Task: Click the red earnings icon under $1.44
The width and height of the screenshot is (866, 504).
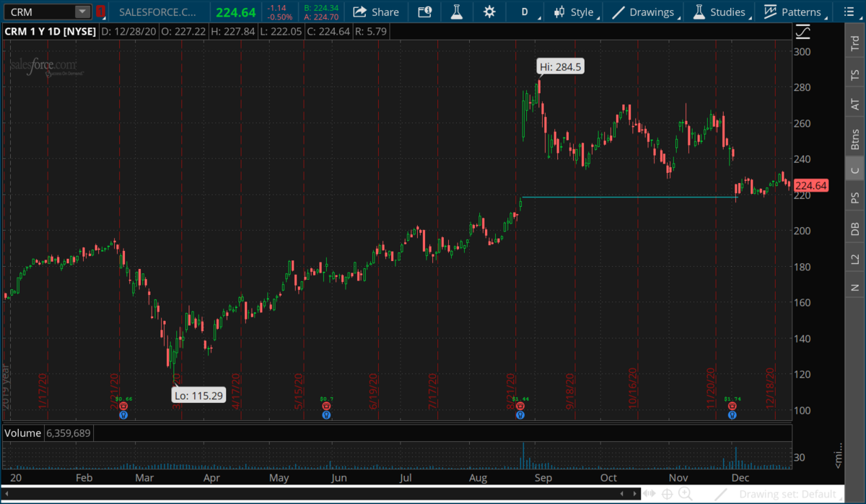Action: click(520, 406)
